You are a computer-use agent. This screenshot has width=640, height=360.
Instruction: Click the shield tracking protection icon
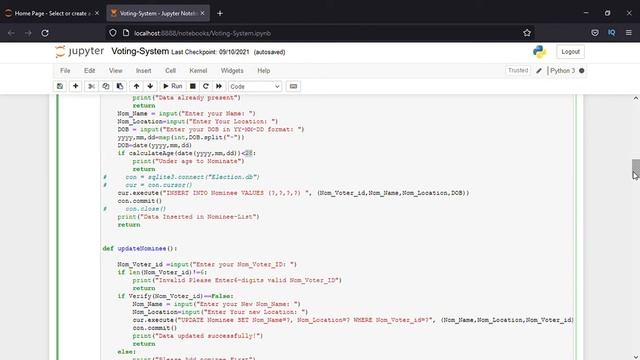click(x=113, y=33)
